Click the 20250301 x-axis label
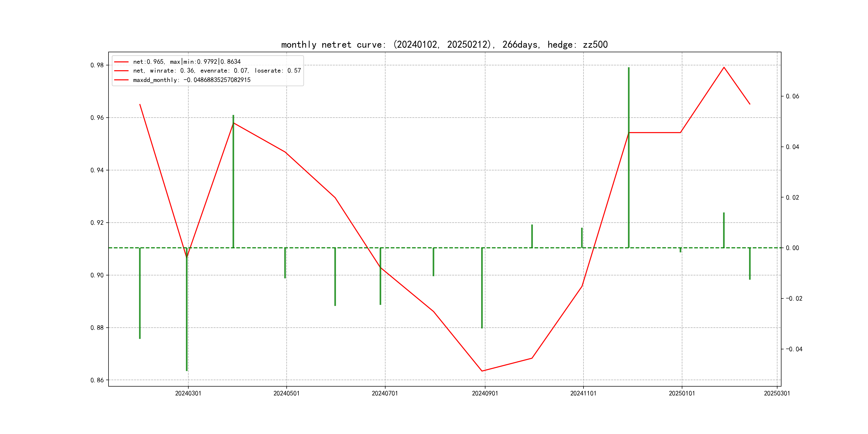This screenshot has width=868, height=434. pyautogui.click(x=777, y=394)
